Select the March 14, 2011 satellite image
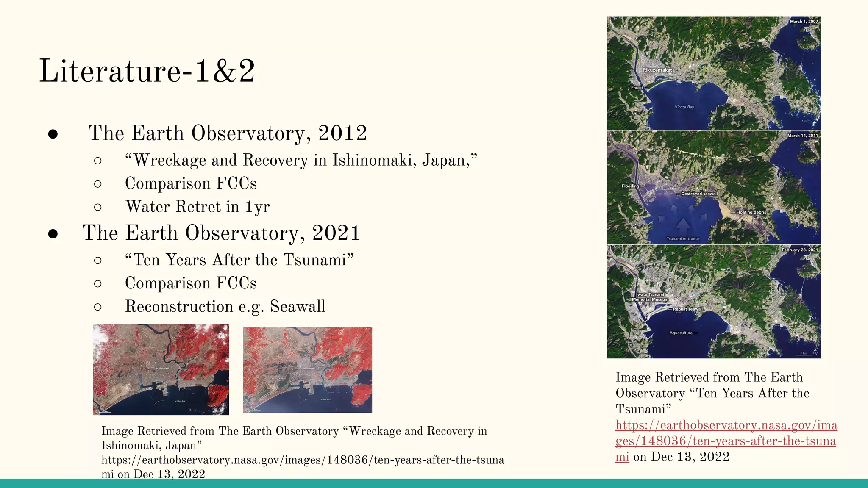868x488 pixels. (x=714, y=187)
